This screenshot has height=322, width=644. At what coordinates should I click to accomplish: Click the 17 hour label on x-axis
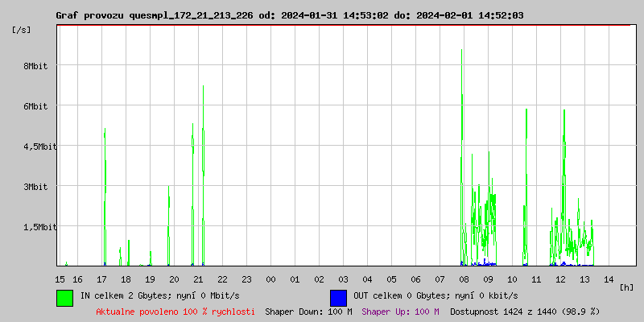[x=102, y=279]
